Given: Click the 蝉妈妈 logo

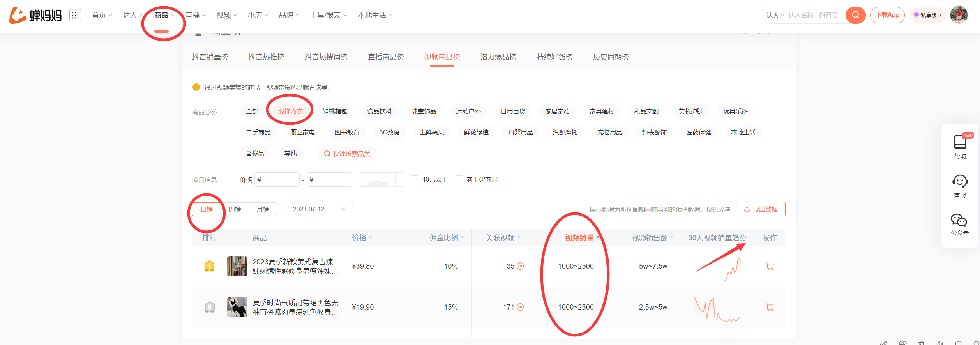Looking at the screenshot, I should pyautogui.click(x=35, y=15).
